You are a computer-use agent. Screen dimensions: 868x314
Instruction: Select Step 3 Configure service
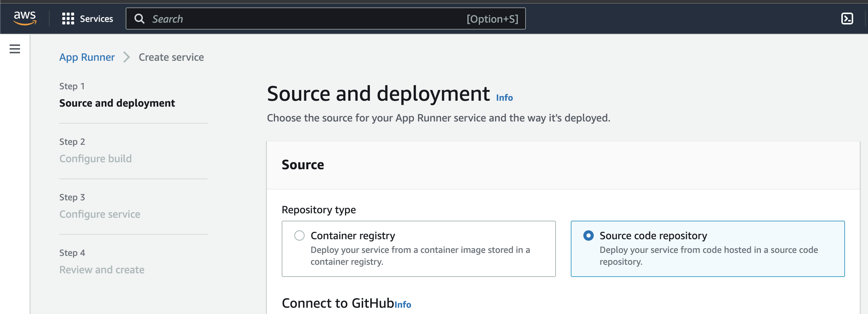100,214
